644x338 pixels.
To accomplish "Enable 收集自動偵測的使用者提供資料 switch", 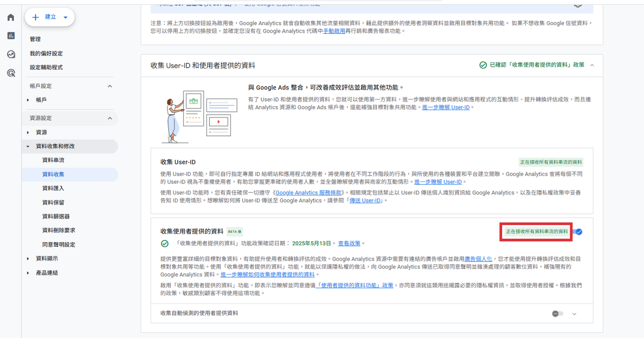I will 557,314.
